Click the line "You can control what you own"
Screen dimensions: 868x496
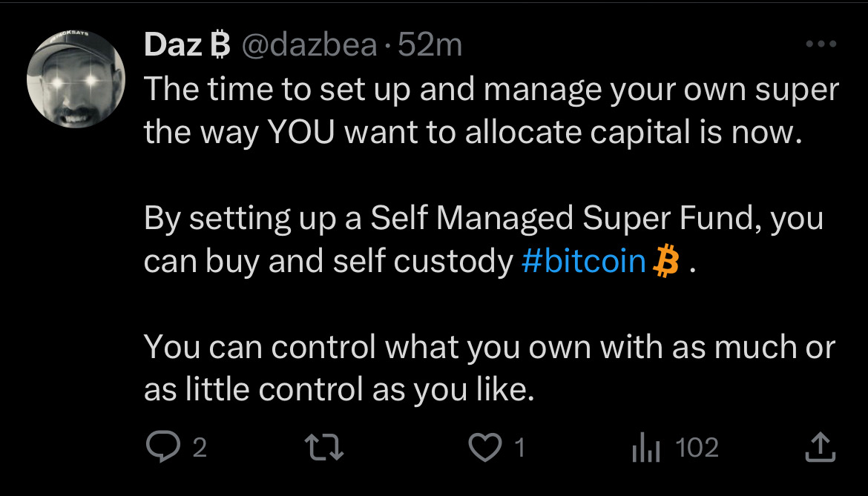(490, 347)
